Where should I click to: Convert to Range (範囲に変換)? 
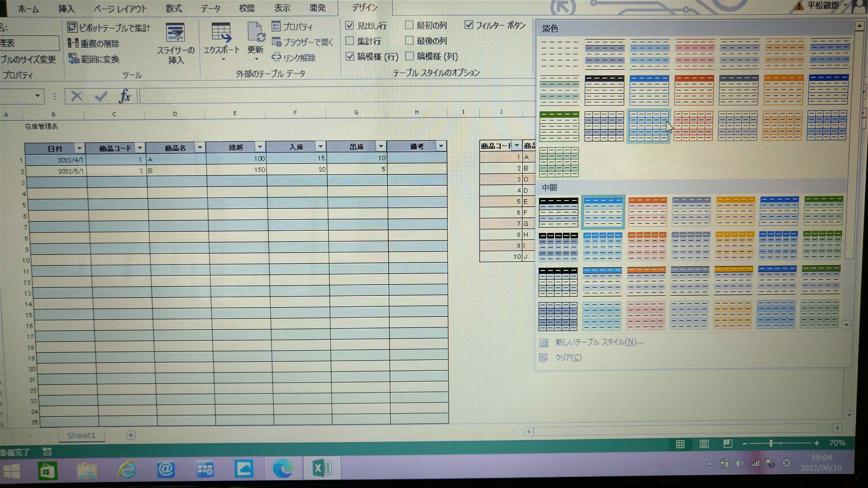tap(94, 59)
